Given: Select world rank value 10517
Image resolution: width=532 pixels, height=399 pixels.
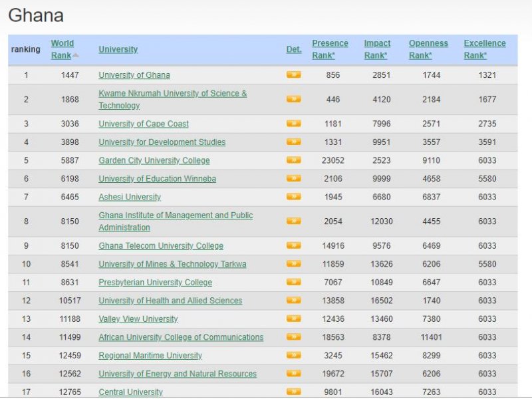Looking at the screenshot, I should coord(70,301).
